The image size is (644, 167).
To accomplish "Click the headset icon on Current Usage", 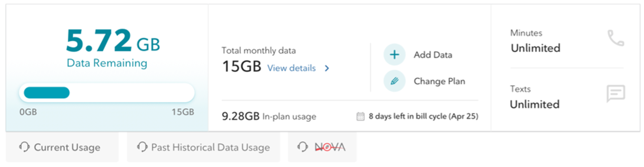I will click(x=24, y=147).
